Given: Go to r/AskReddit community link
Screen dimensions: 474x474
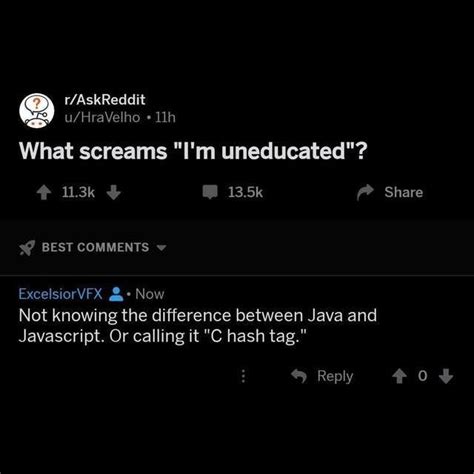Looking at the screenshot, I should 105,100.
